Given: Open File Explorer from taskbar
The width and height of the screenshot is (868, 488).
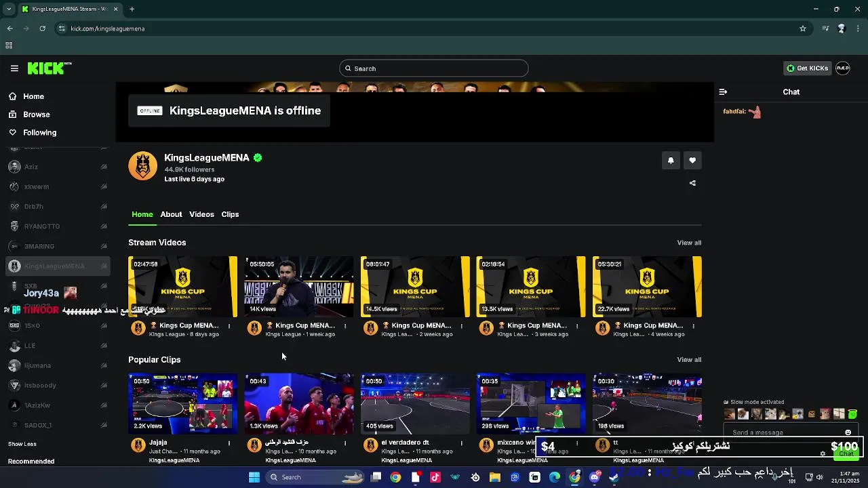Looking at the screenshot, I should pos(495,477).
